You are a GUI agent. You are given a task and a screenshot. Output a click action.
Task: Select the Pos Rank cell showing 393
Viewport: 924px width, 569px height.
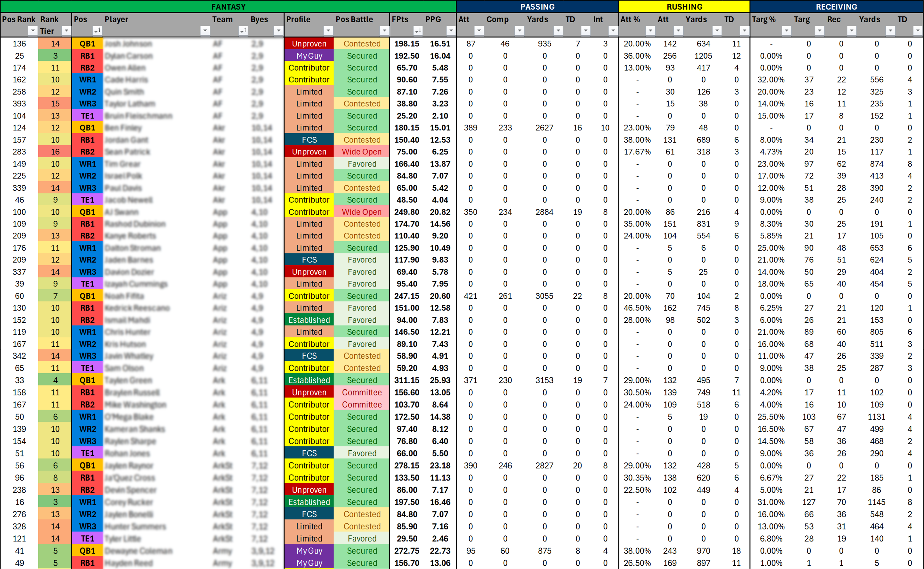19,103
